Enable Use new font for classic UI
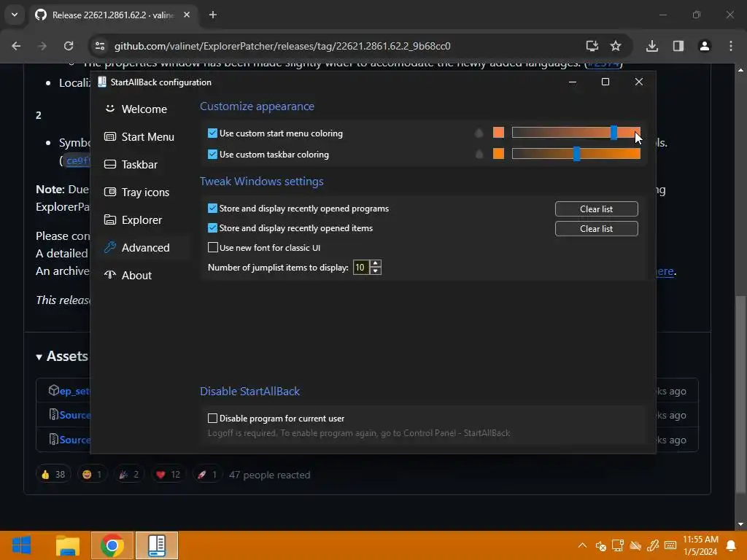 click(x=212, y=248)
